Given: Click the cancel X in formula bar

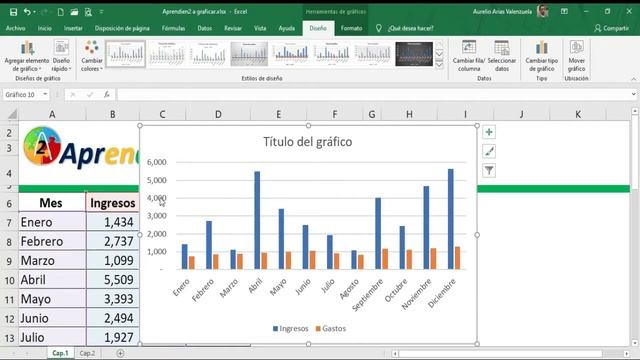Looking at the screenshot, I should pos(73,95).
